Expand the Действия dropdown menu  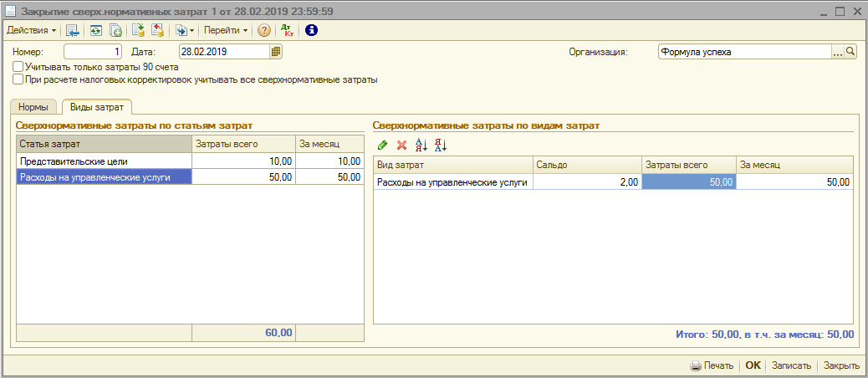pyautogui.click(x=32, y=30)
